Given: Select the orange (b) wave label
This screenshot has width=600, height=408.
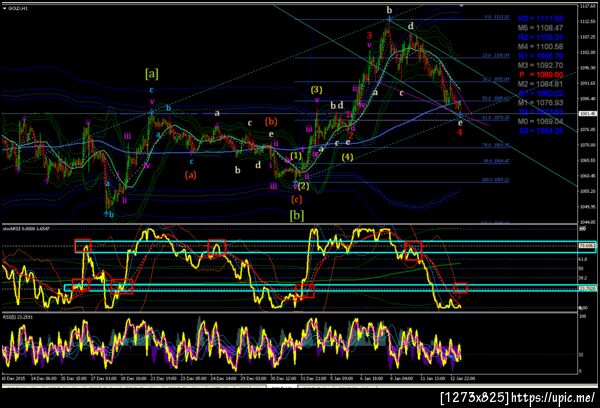Looking at the screenshot, I should coord(271,122).
